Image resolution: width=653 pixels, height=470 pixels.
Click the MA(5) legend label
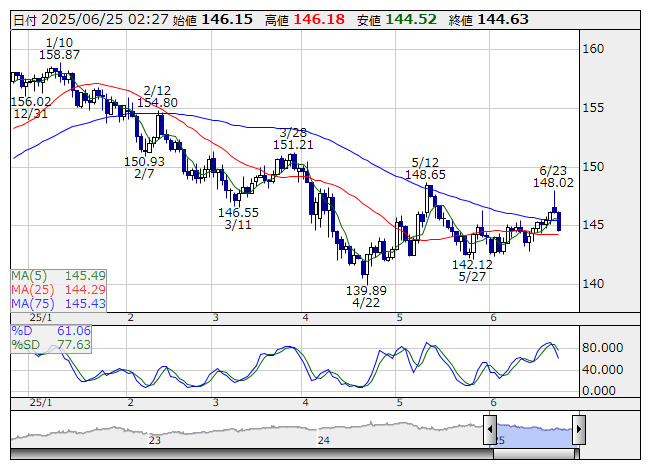(x=29, y=276)
